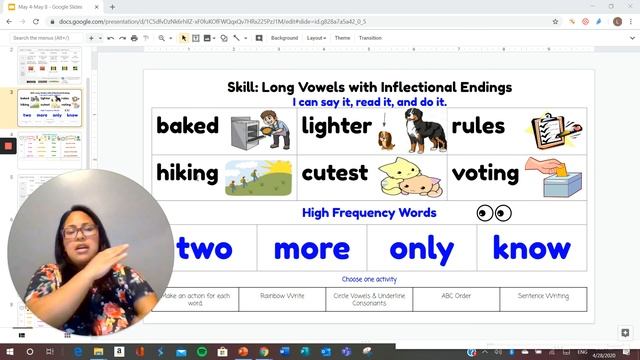Open the Windows Start menu
This screenshot has width=640, height=360.
click(10, 351)
